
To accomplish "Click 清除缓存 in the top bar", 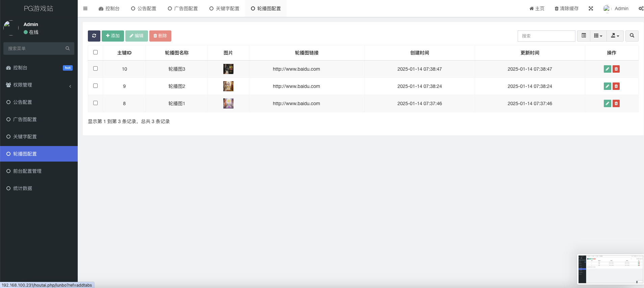I will click(x=566, y=8).
